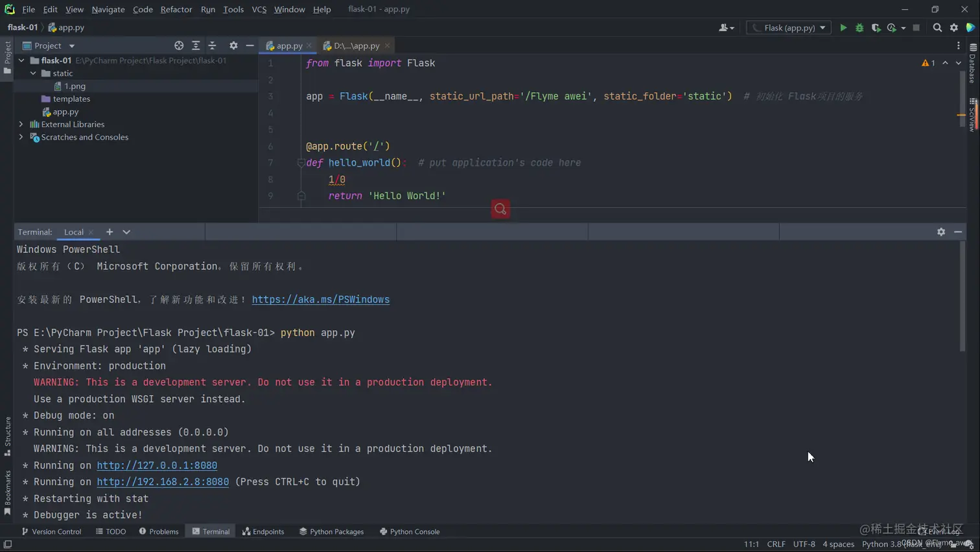Click the UTF-8 encoding status

tap(804, 544)
